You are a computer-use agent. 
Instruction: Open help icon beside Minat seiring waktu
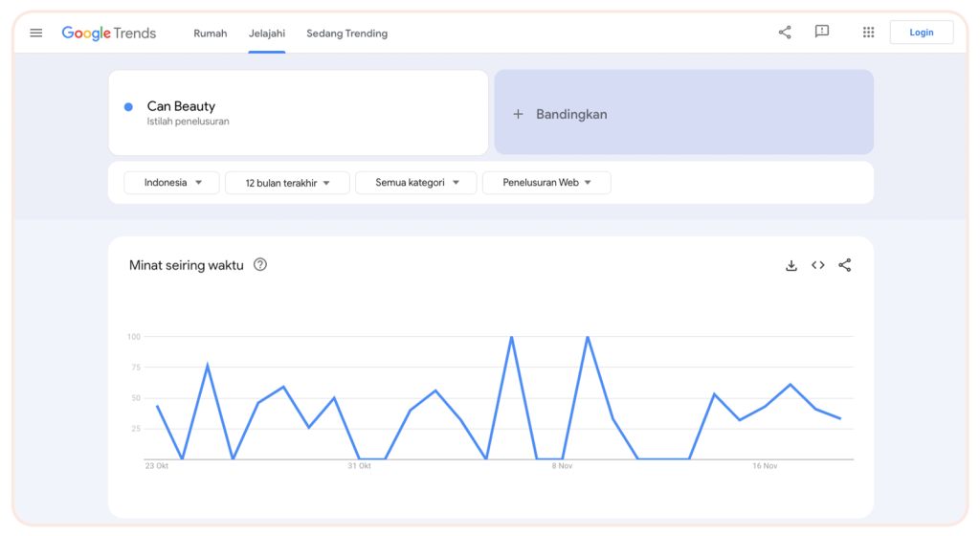click(260, 265)
